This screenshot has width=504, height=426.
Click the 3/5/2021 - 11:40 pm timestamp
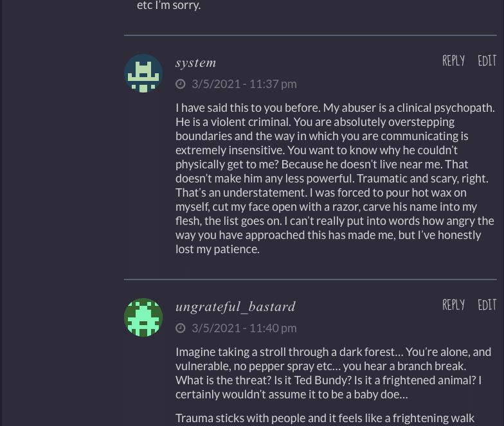244,328
